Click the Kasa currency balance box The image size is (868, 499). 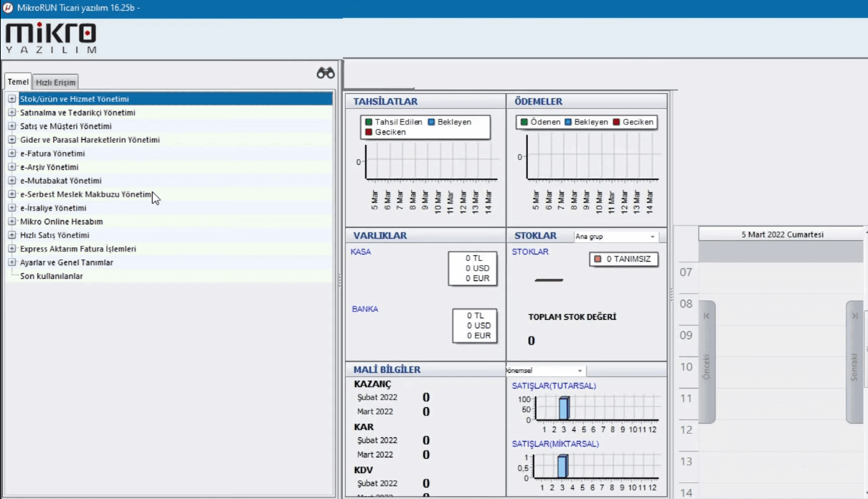point(473,268)
